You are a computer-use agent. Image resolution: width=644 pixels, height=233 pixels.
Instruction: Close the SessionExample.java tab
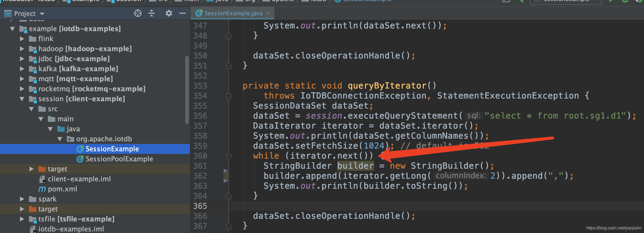click(268, 13)
